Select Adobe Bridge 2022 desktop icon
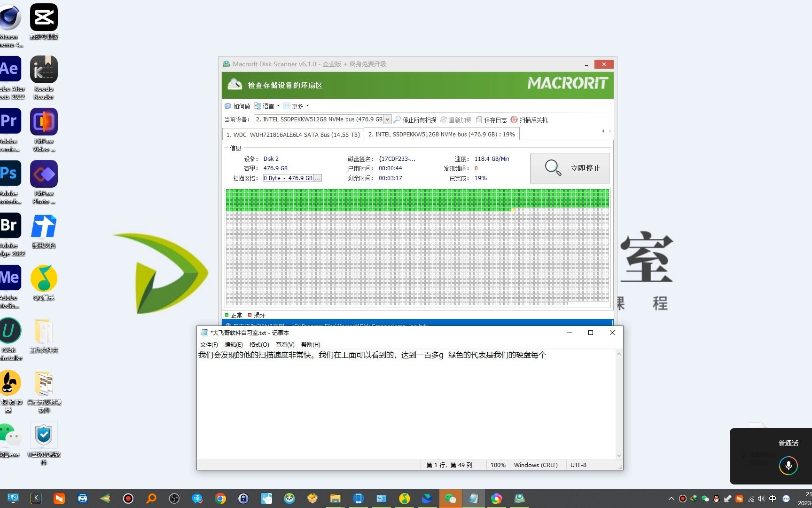The width and height of the screenshot is (812, 508). coord(11,234)
